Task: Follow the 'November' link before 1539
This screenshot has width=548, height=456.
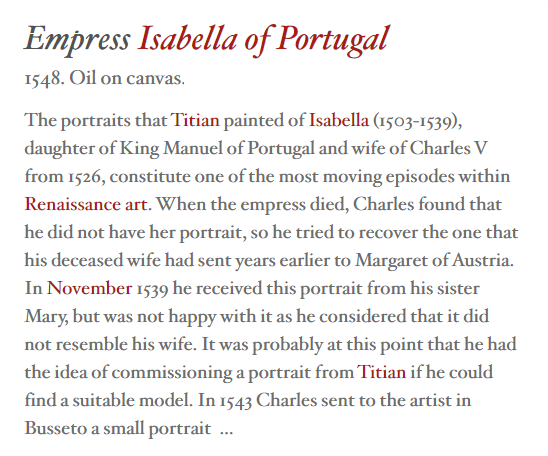Action: (89, 289)
